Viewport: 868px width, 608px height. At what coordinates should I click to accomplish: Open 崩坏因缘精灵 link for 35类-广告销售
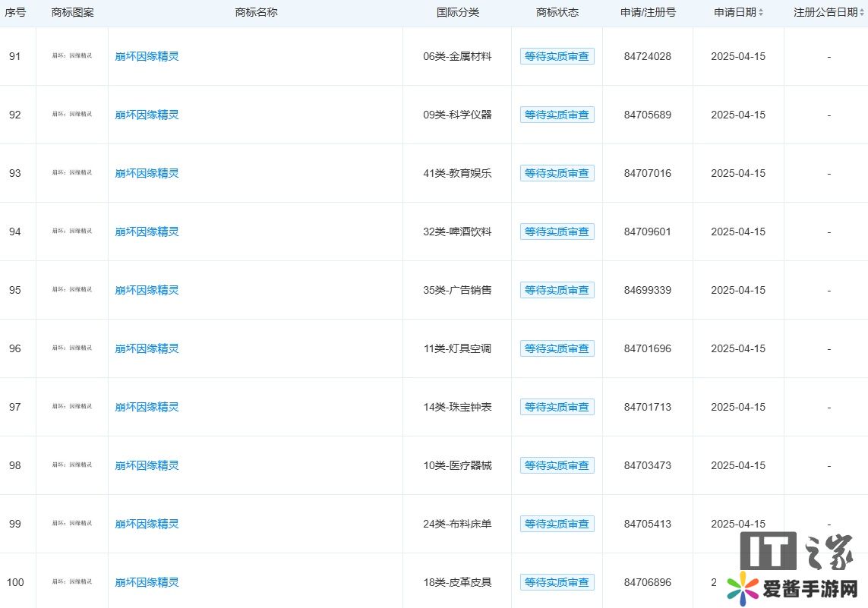pyautogui.click(x=147, y=290)
